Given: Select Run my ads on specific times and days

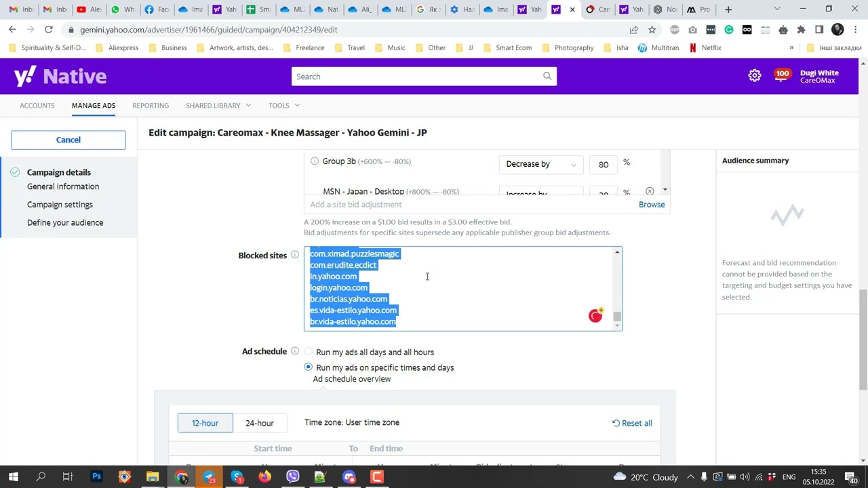Looking at the screenshot, I should pos(309,367).
